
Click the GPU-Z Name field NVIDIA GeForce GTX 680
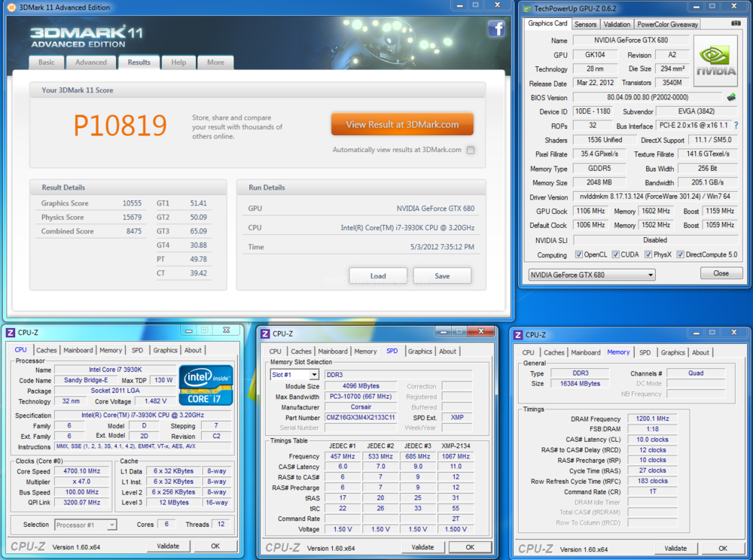click(x=631, y=41)
